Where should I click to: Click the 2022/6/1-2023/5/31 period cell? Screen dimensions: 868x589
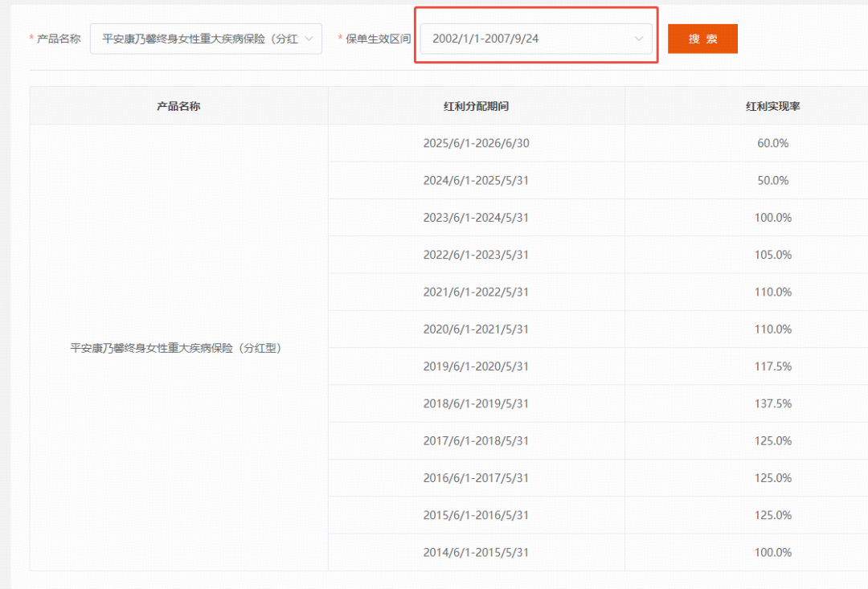tap(476, 255)
